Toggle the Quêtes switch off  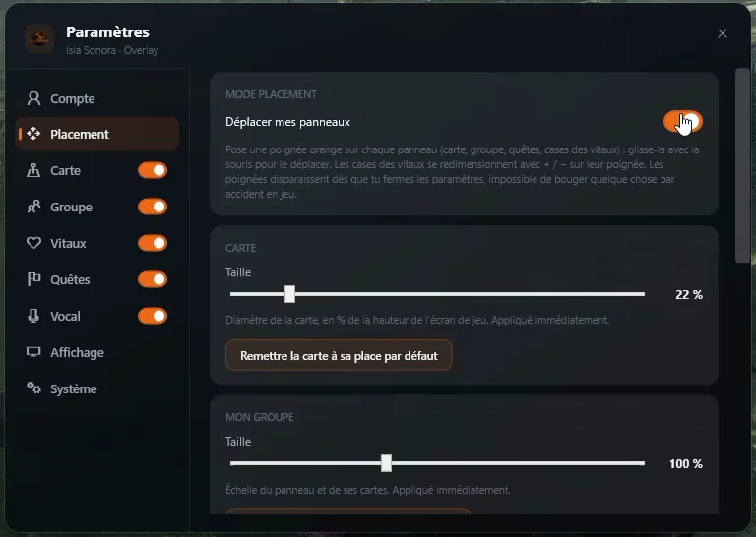coord(153,279)
